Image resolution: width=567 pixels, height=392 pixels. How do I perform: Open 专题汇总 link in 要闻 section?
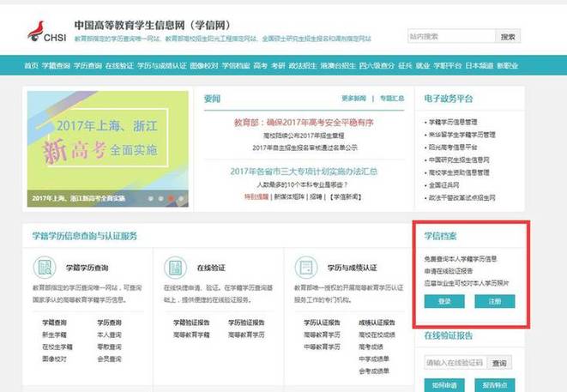pyautogui.click(x=392, y=99)
